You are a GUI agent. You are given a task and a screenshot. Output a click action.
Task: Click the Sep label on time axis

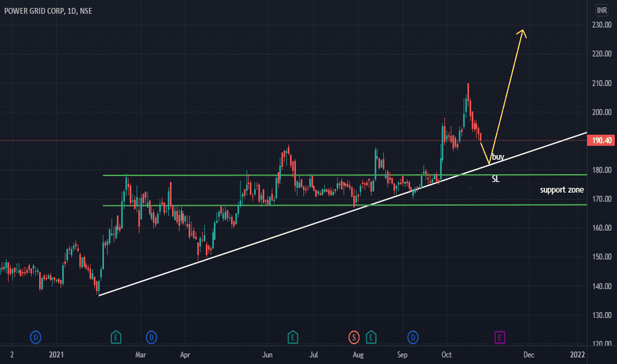click(402, 355)
